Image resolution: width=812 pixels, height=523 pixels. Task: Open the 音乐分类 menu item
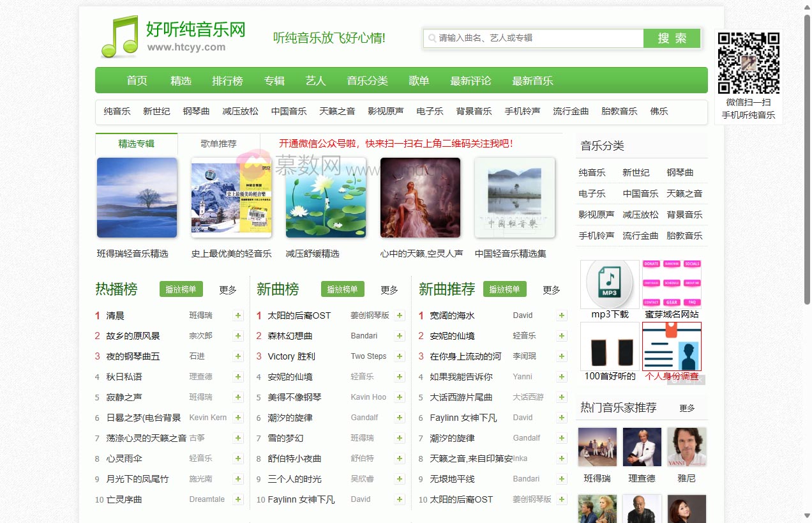tap(367, 80)
